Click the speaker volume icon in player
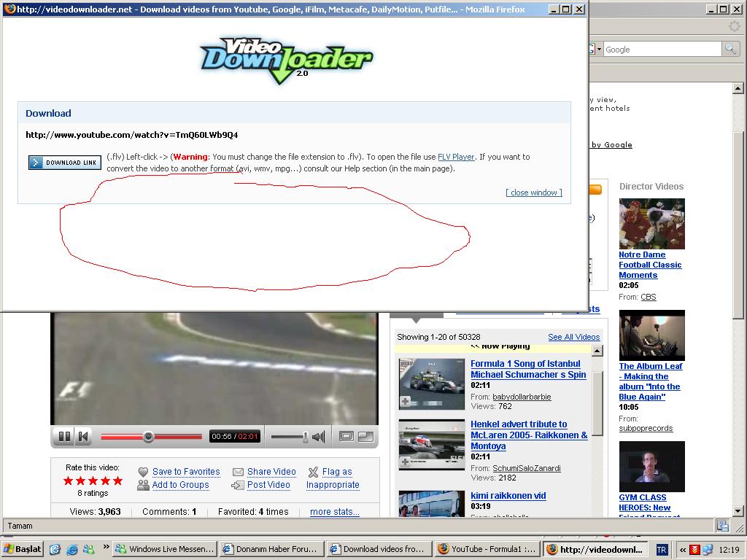Image resolution: width=747 pixels, height=560 pixels. (319, 437)
